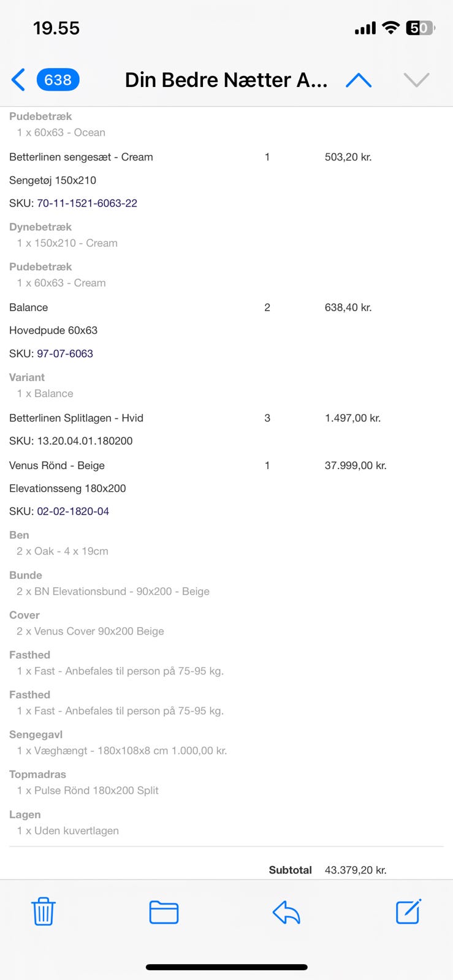Tap the 19.55 clock in status bar
The height and width of the screenshot is (980, 453).
(56, 28)
